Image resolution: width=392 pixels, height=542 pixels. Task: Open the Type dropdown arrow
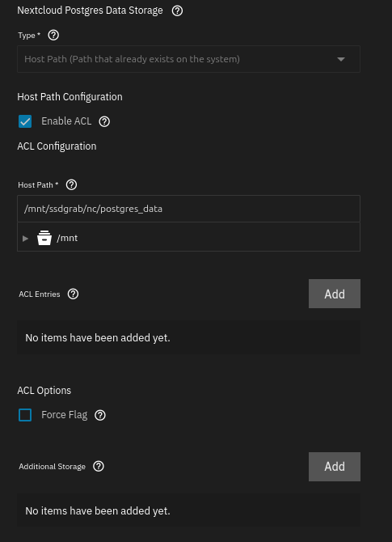(x=341, y=59)
